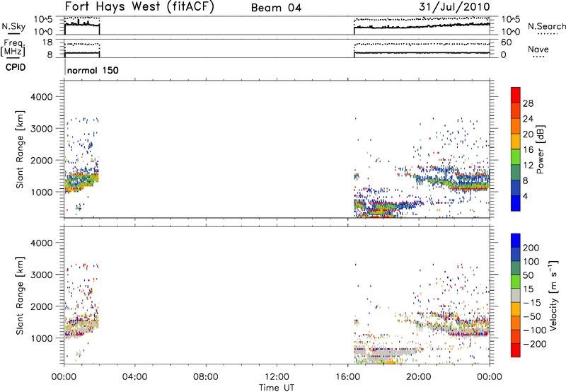Click the date text '31/Jul/2010'
Screen dimensions: 566x392
click(x=454, y=7)
